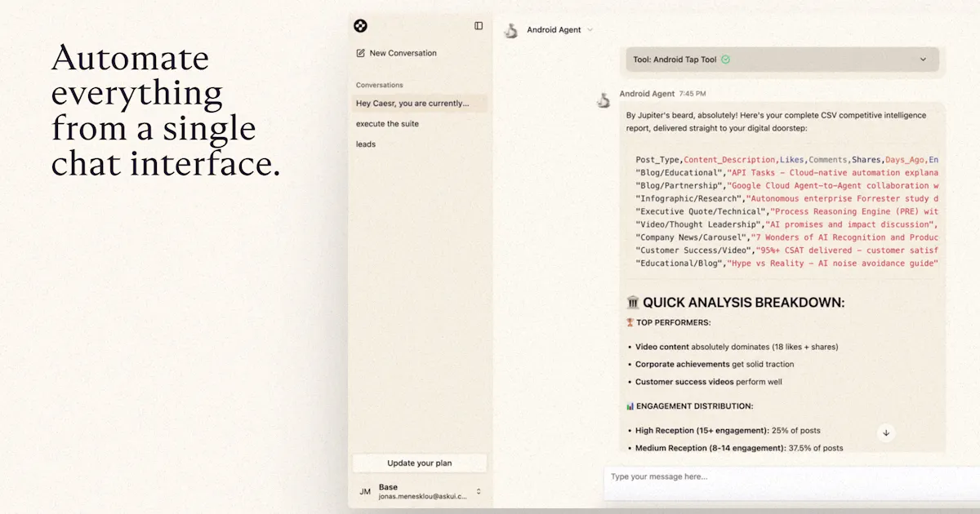Viewport: 980px width, 514px height.
Task: Click the "Company News/Carousel" CSV row
Action: click(x=786, y=237)
